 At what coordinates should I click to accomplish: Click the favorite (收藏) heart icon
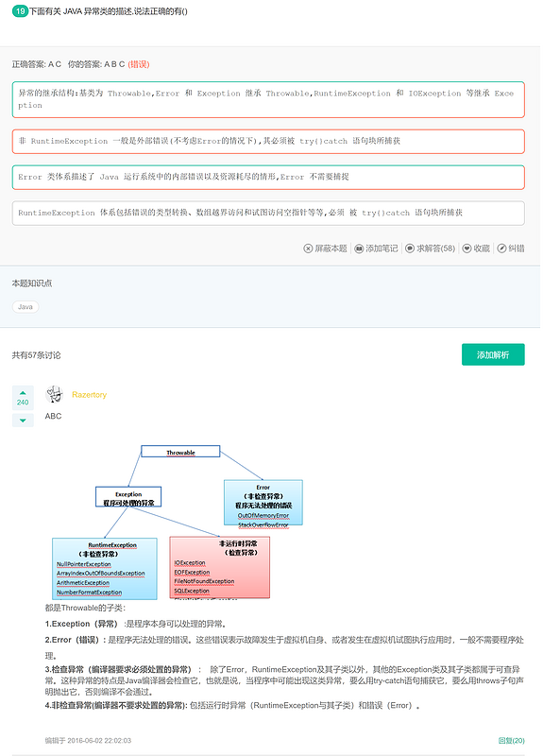467,249
